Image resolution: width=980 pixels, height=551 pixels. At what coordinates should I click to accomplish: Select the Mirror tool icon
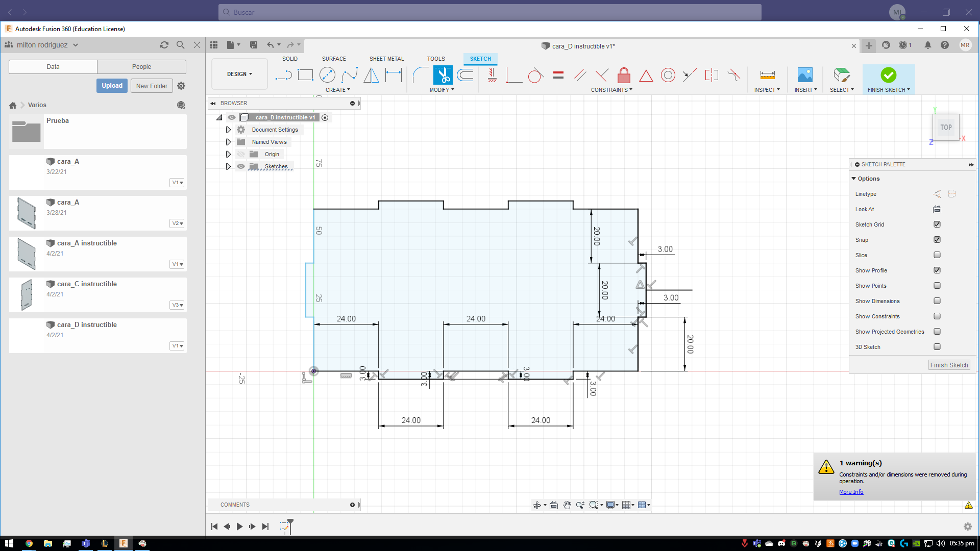pyautogui.click(x=372, y=76)
